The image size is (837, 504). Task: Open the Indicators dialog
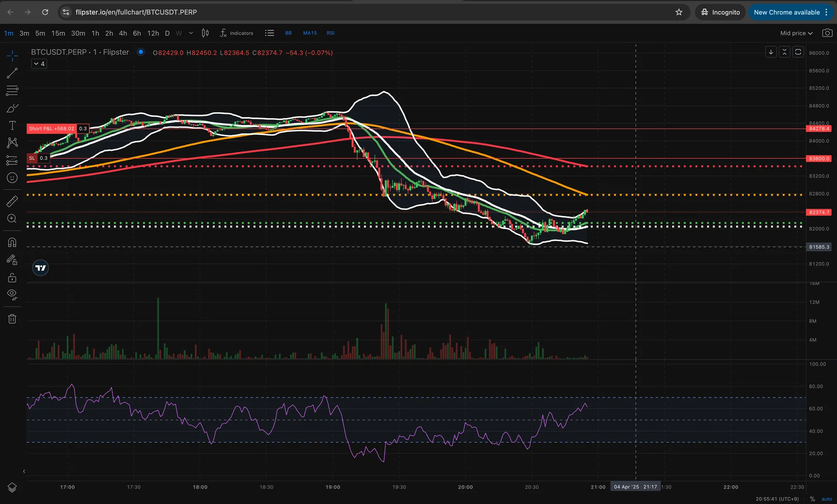(237, 33)
